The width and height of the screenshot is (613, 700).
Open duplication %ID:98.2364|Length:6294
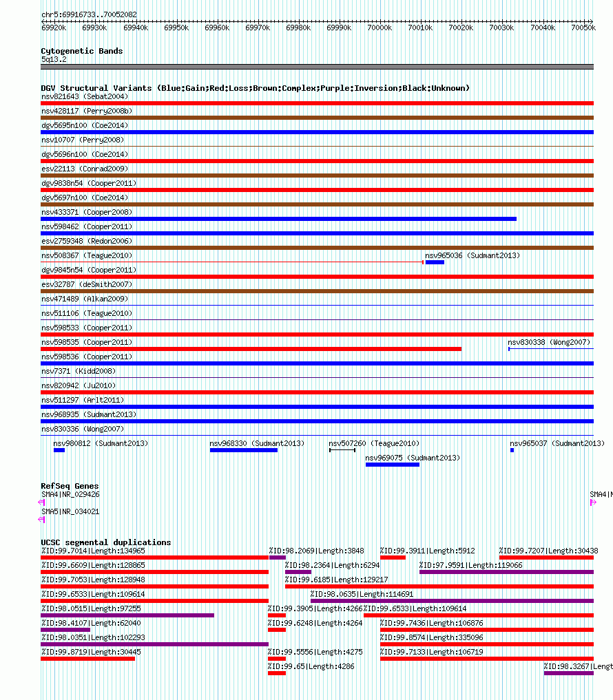click(x=333, y=565)
